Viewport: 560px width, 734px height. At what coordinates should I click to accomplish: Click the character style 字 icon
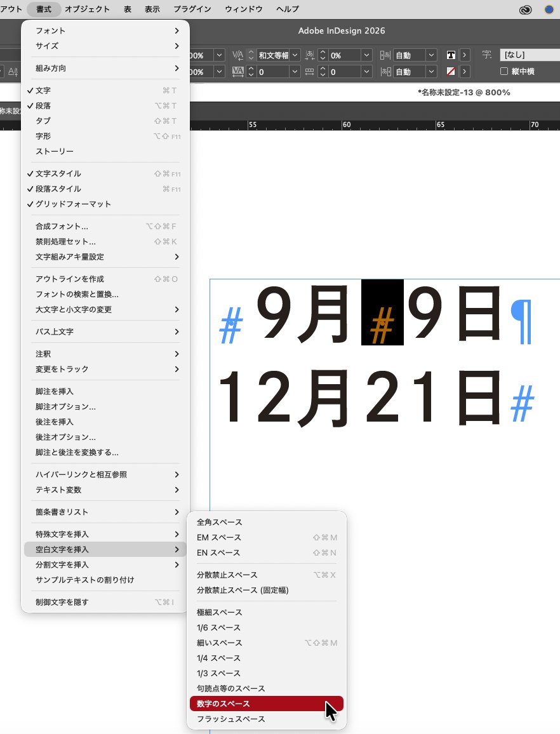click(x=487, y=55)
